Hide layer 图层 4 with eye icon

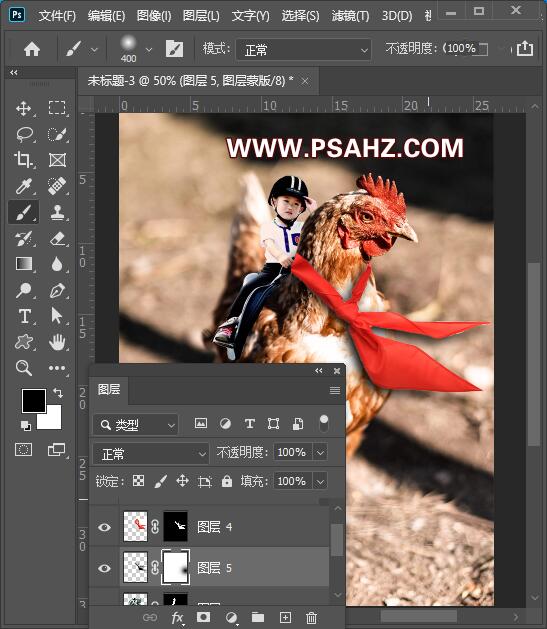tap(104, 527)
